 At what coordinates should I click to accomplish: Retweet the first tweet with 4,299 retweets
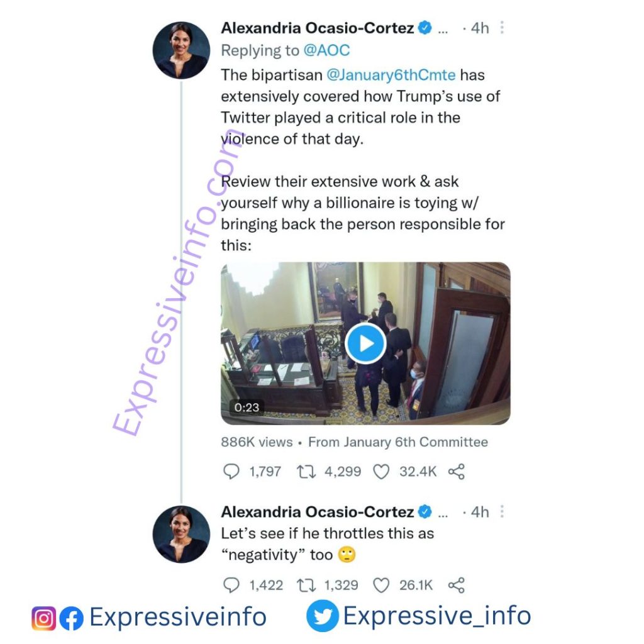[306, 472]
